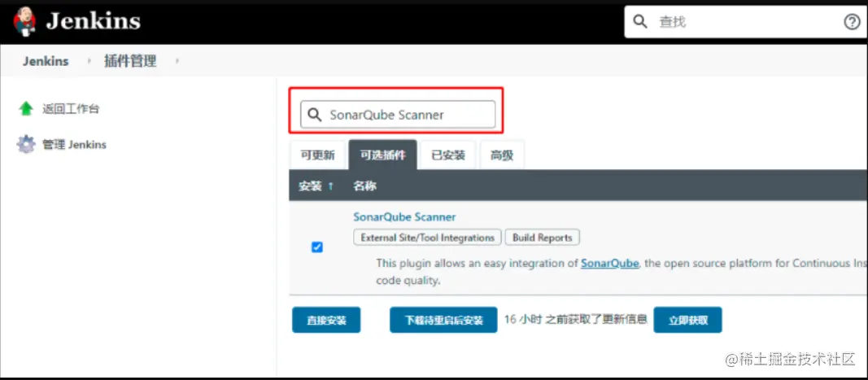Click the 16 小时 之前获取了更新信息 text
Screen dimensions: 868x380
click(575, 320)
